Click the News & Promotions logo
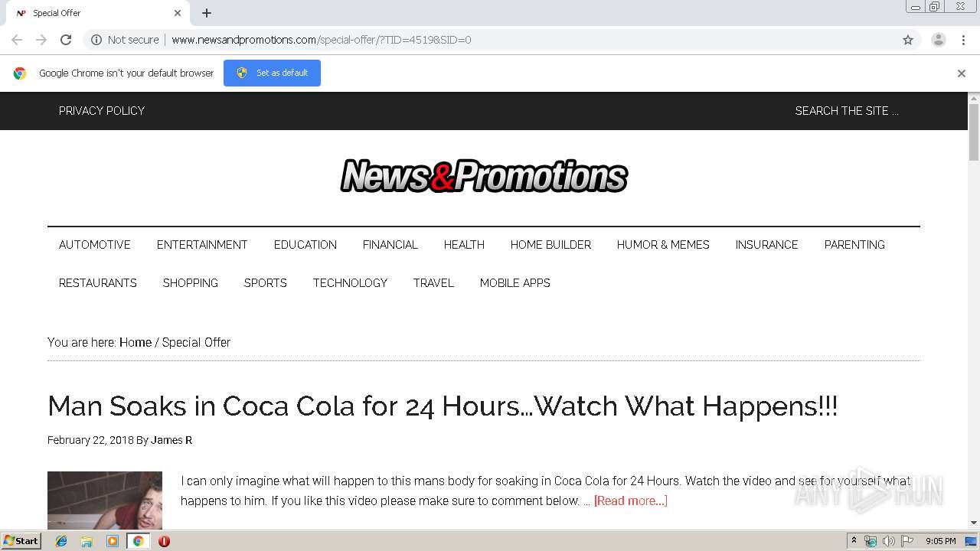This screenshot has height=551, width=980. coord(484,177)
